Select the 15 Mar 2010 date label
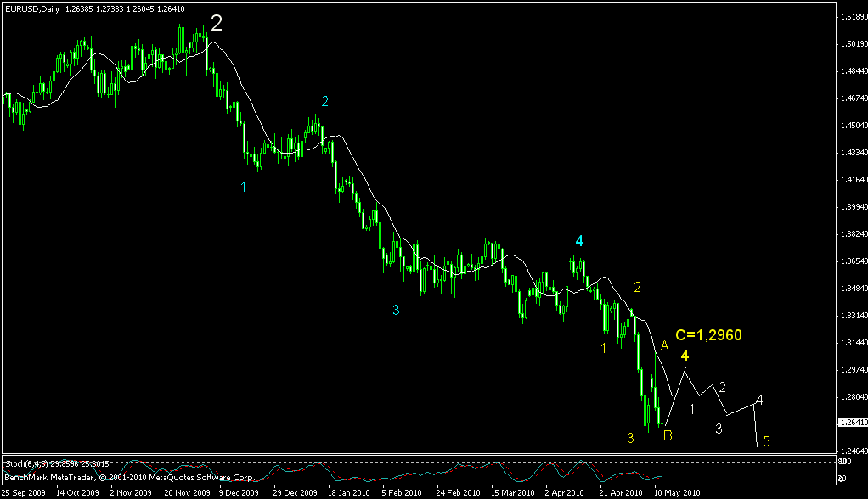This screenshot has height=499, width=868. pos(513,492)
